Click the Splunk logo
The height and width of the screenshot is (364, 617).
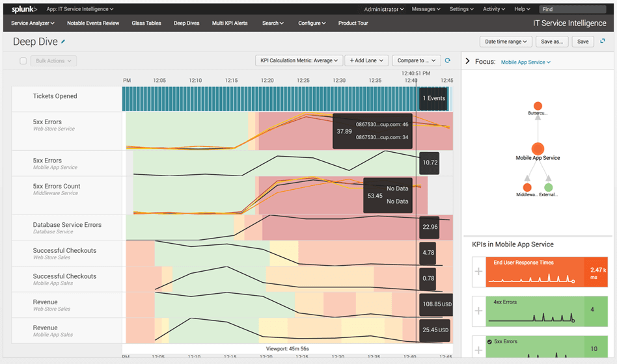click(24, 9)
